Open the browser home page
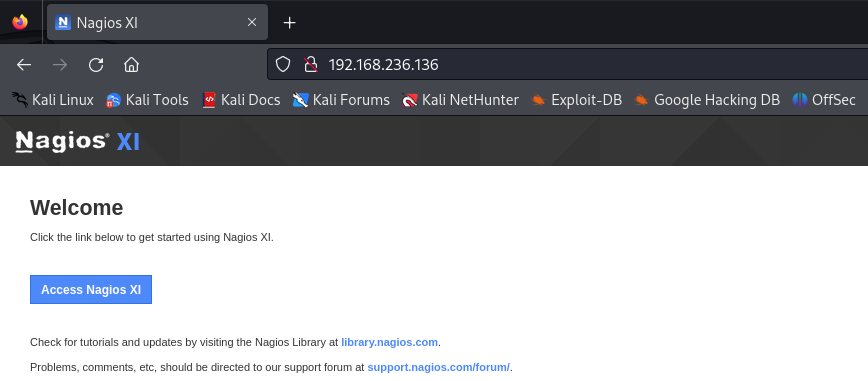 click(131, 65)
